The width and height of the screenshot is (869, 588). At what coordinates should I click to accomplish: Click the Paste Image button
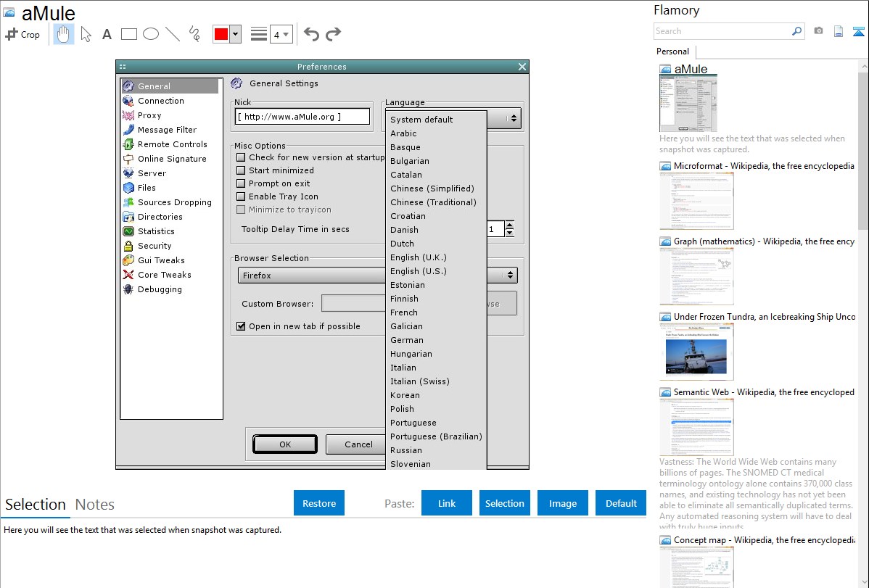pyautogui.click(x=562, y=503)
